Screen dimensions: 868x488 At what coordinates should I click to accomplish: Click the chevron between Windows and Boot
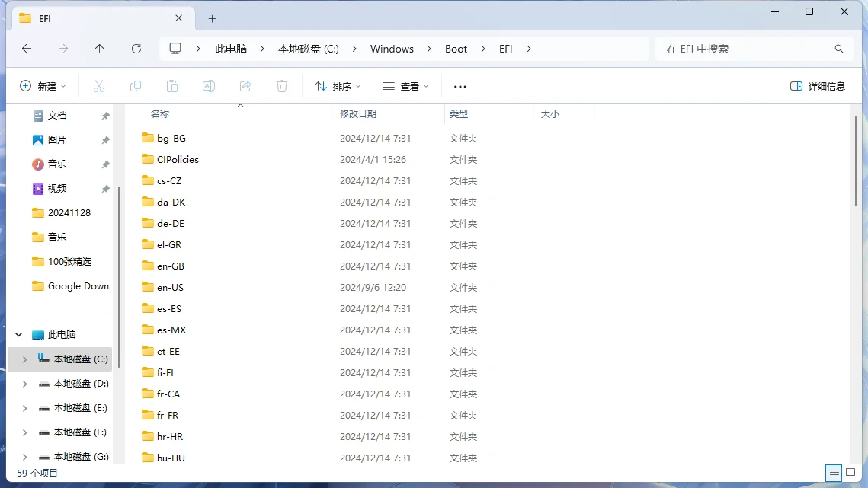pos(429,49)
